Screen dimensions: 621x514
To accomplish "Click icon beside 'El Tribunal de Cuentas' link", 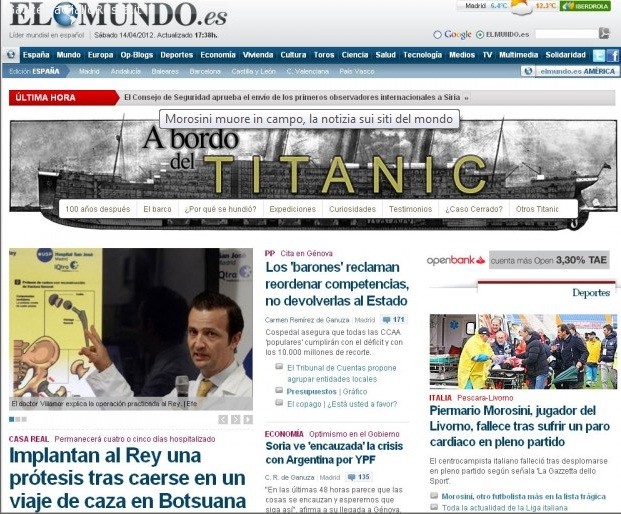I will (279, 367).
